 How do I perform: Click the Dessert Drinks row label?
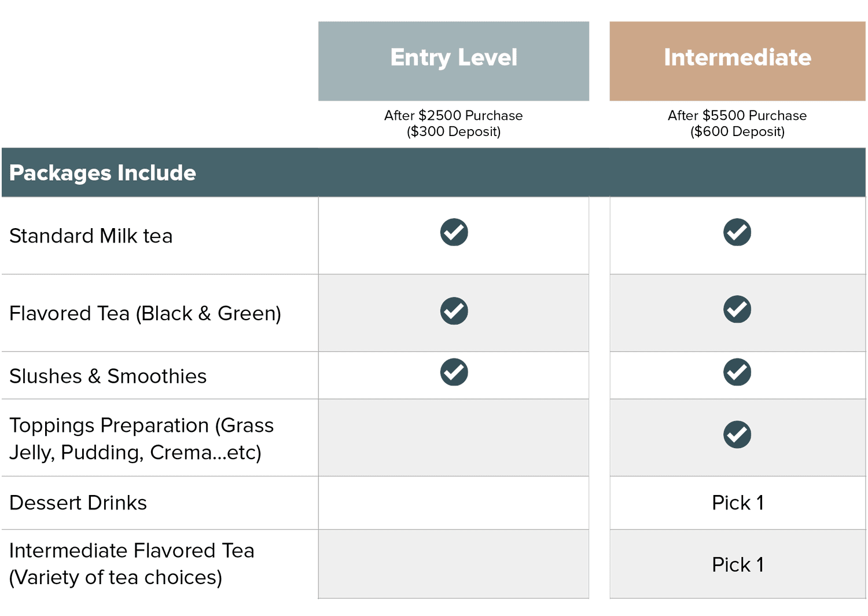pyautogui.click(x=78, y=503)
